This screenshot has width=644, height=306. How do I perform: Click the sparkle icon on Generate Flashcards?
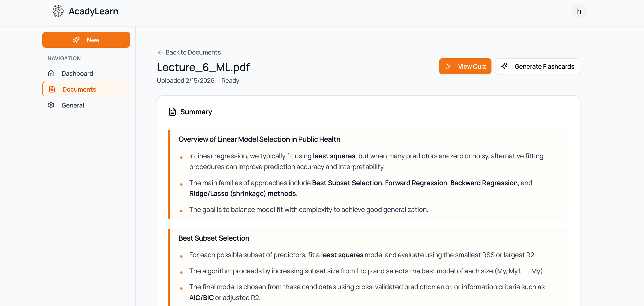point(504,66)
